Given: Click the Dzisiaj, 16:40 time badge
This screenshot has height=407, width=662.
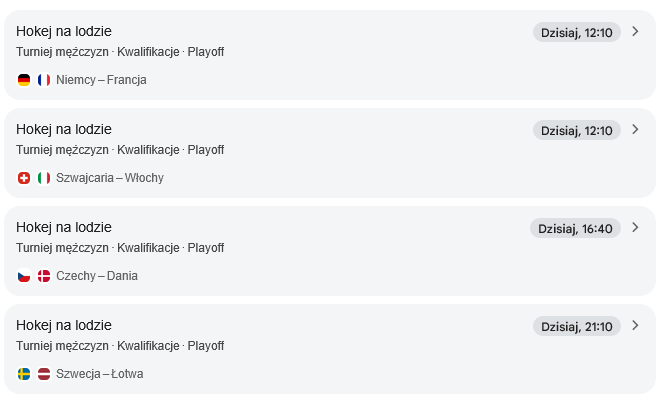Looking at the screenshot, I should pyautogui.click(x=575, y=228).
